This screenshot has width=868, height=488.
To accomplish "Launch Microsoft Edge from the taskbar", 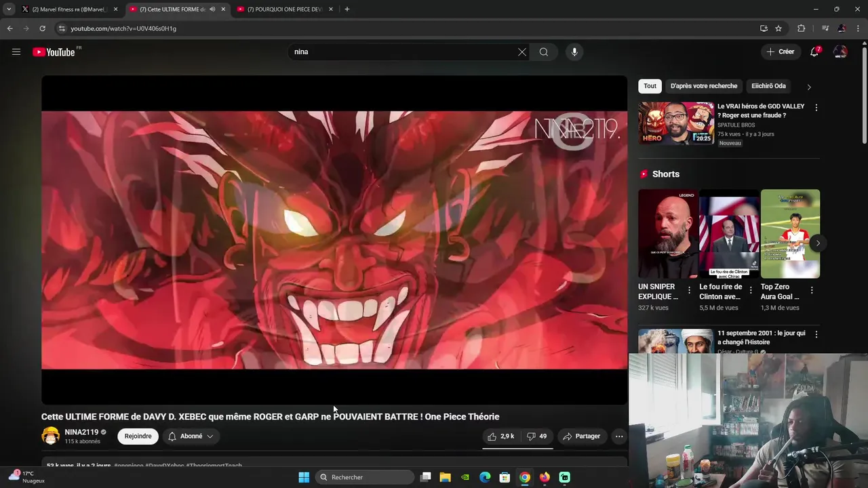I will [485, 477].
